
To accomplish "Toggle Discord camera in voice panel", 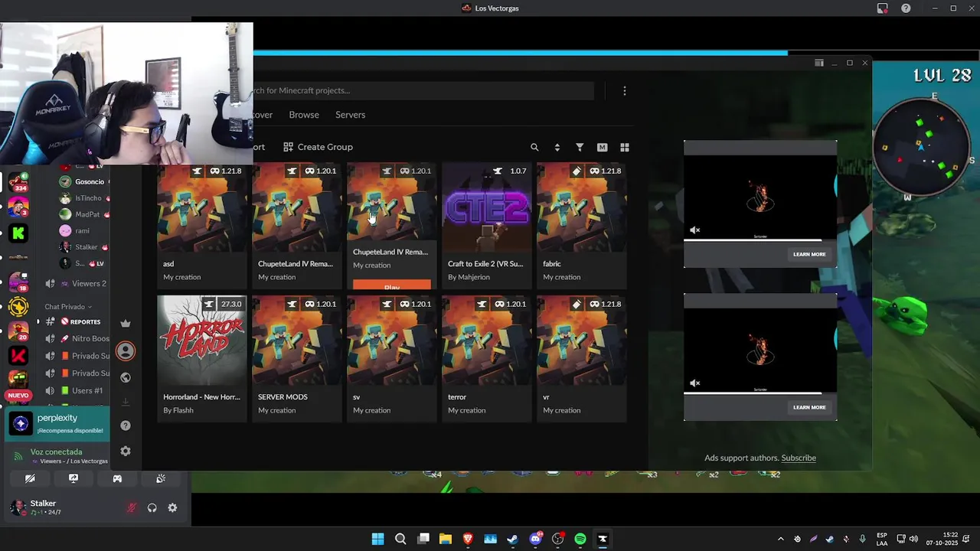I will [x=30, y=478].
